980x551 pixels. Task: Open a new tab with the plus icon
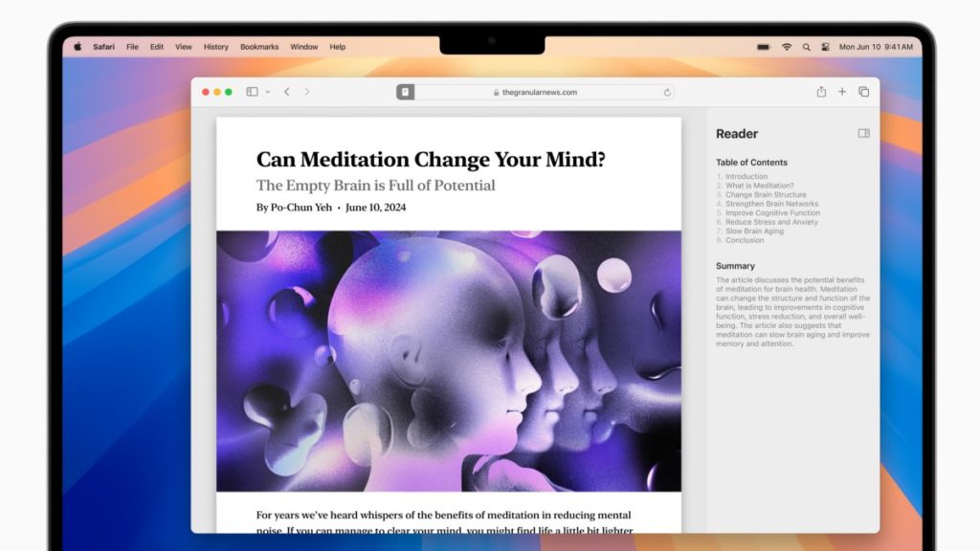click(842, 92)
